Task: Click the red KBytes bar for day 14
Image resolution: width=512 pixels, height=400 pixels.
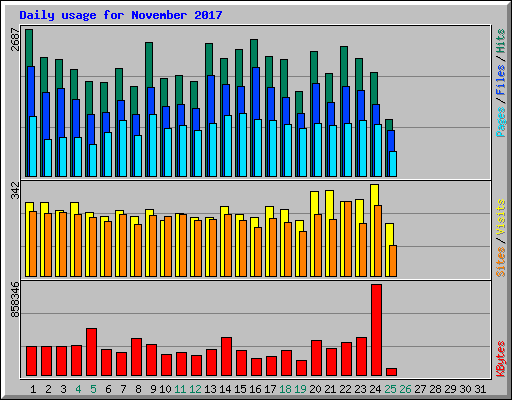Action: pyautogui.click(x=227, y=357)
